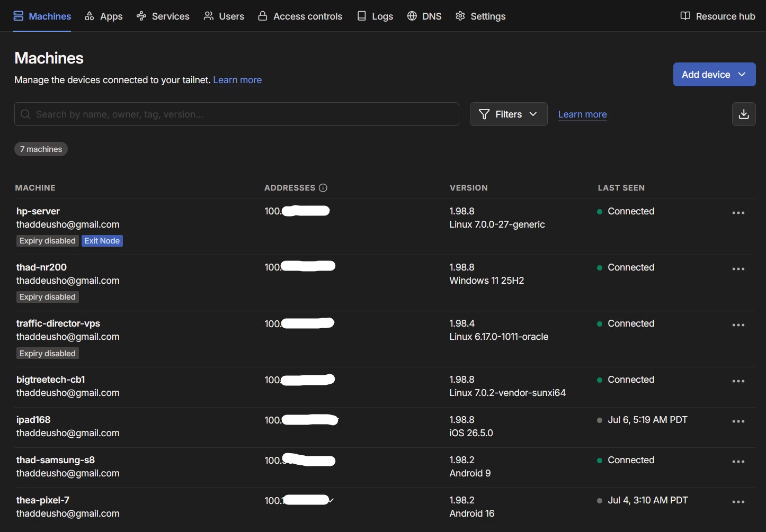Open the thad-nr200 machine
Screen dimensions: 766x532
[x=41, y=267]
